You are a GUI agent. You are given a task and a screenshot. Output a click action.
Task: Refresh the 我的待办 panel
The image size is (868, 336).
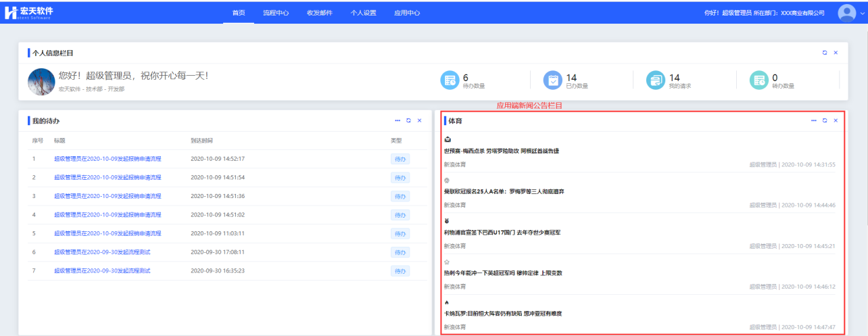coord(408,120)
